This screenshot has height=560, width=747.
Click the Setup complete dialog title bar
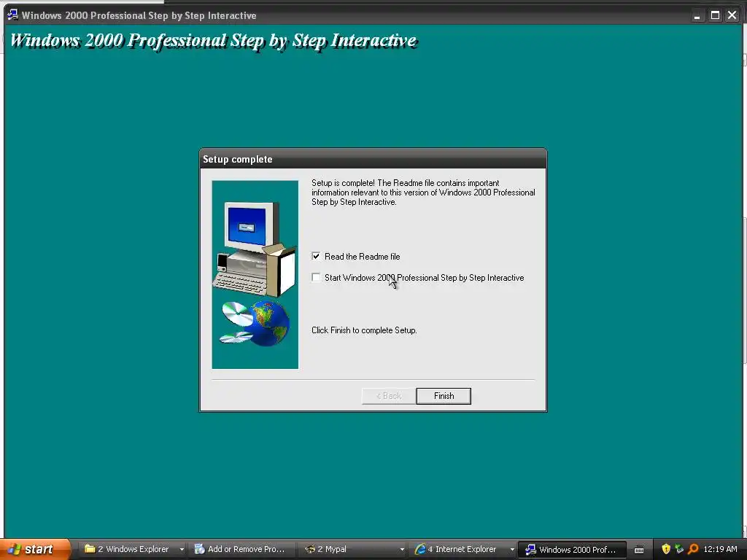(x=373, y=159)
